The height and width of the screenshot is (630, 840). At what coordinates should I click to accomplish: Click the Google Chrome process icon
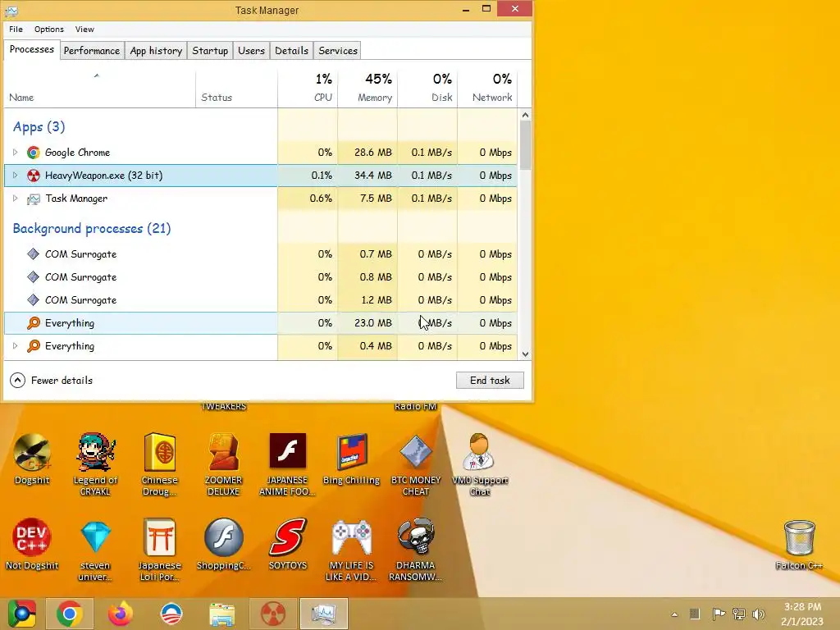(33, 153)
